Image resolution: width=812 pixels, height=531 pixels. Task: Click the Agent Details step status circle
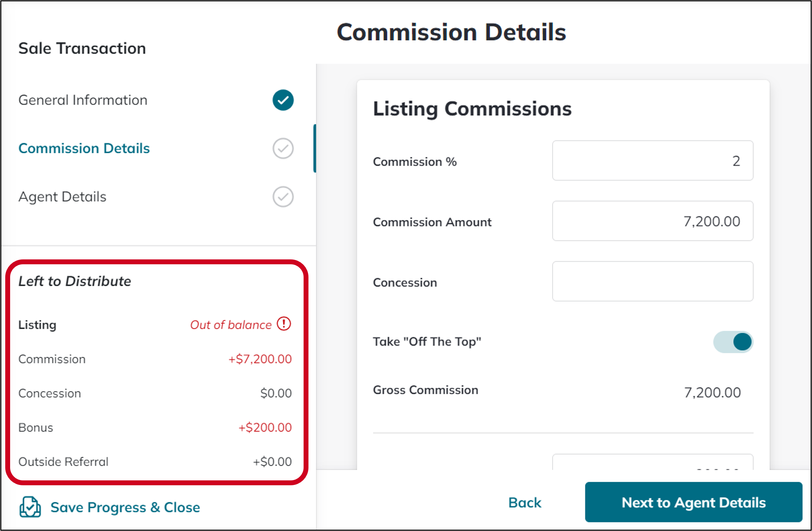(283, 197)
